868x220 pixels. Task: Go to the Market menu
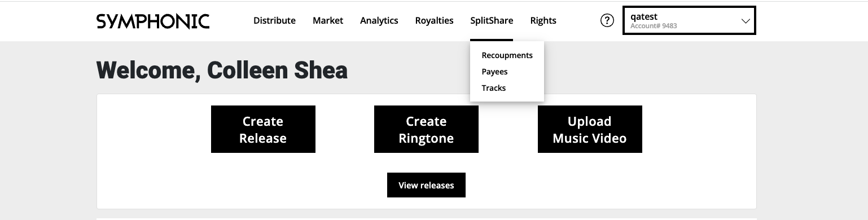coord(328,21)
